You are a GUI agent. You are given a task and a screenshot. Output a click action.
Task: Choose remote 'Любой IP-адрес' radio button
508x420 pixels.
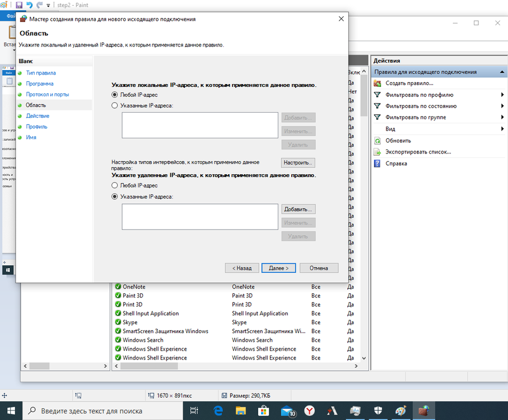(x=115, y=185)
